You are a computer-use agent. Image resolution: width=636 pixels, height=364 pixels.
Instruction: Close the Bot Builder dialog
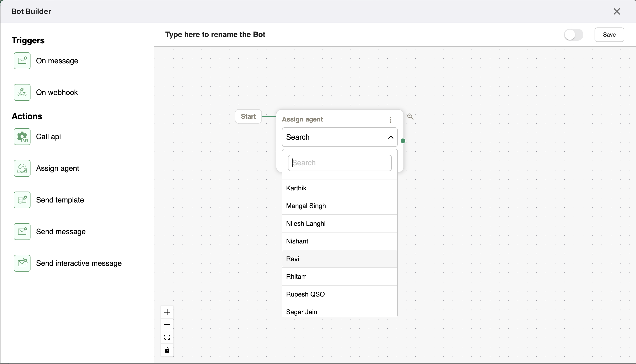(617, 11)
